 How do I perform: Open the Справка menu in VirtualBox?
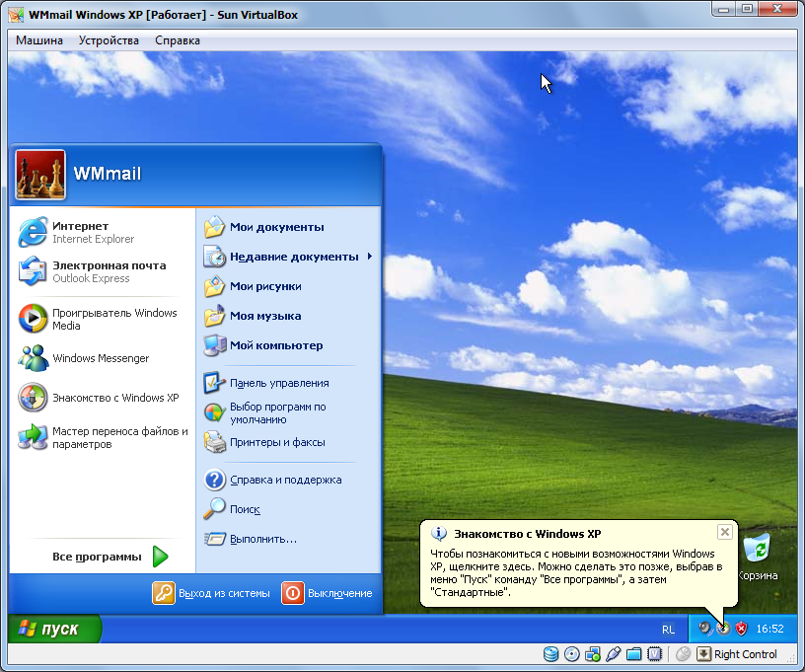click(178, 40)
